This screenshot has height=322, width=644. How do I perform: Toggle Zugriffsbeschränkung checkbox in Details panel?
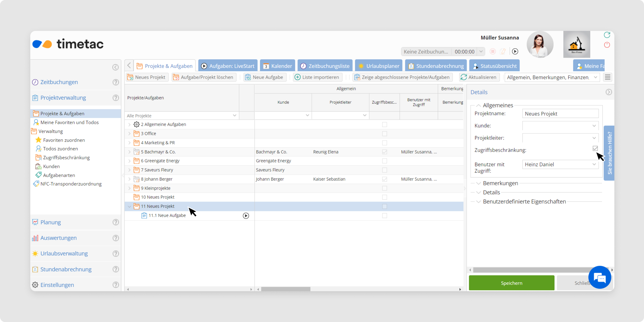(595, 149)
